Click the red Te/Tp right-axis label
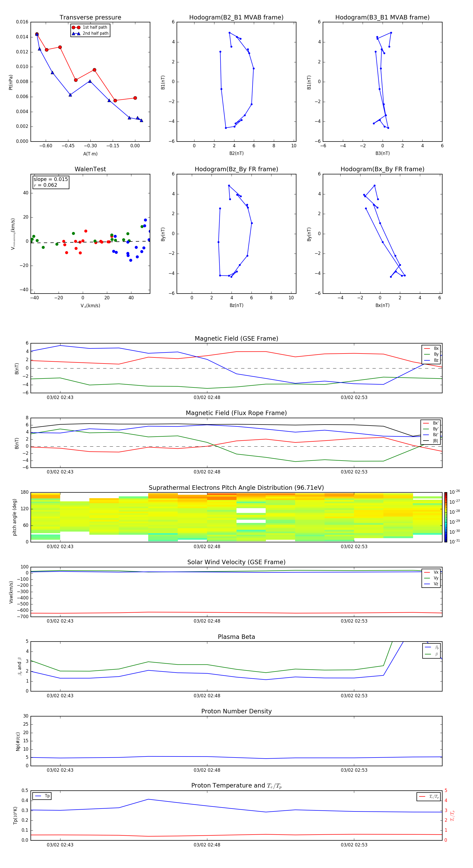 pos(453,815)
